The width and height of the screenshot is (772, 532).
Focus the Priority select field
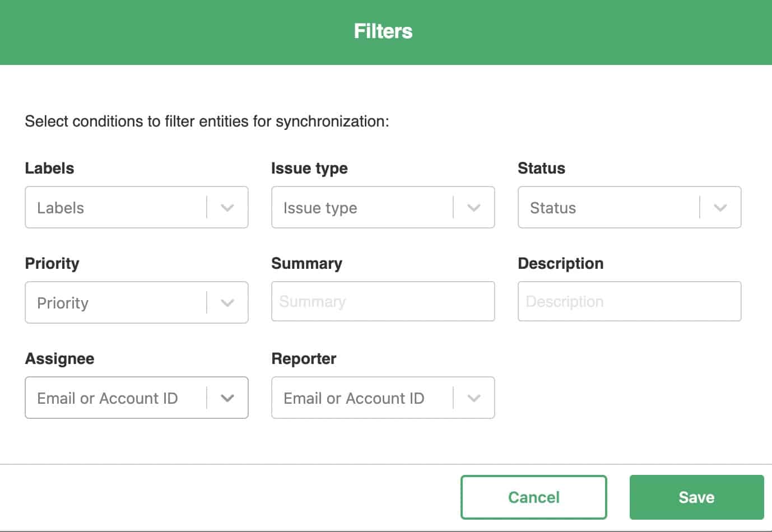pyautogui.click(x=137, y=302)
